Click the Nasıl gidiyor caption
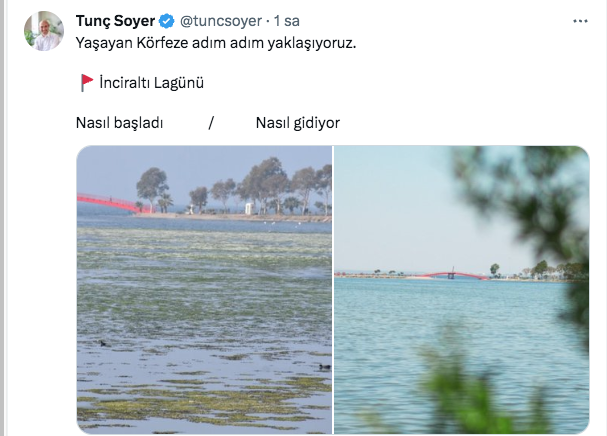 click(298, 123)
